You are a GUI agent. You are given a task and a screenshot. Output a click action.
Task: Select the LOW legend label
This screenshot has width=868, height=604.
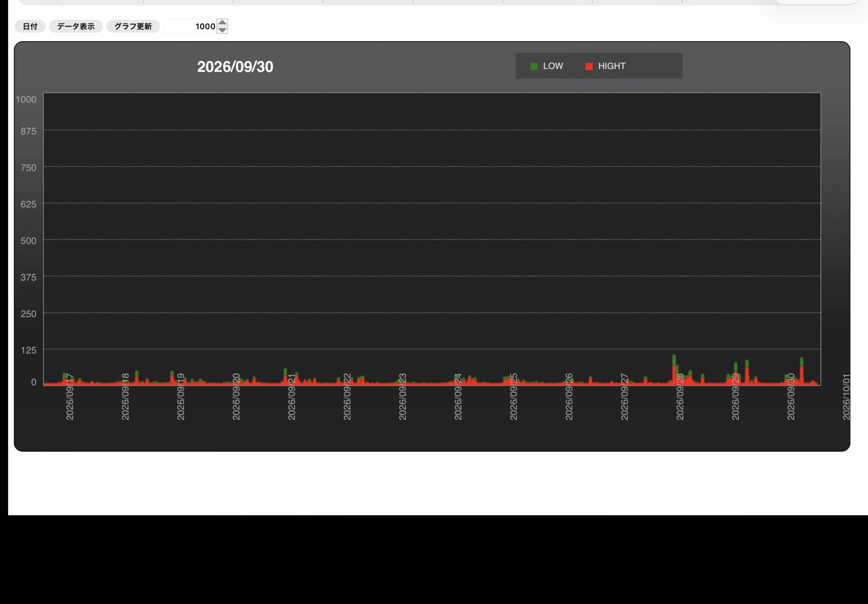tap(553, 66)
